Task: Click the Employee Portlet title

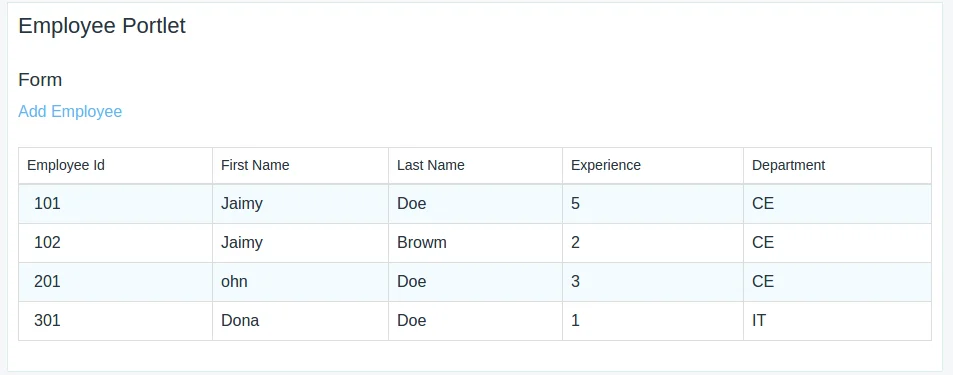Action: coord(102,26)
